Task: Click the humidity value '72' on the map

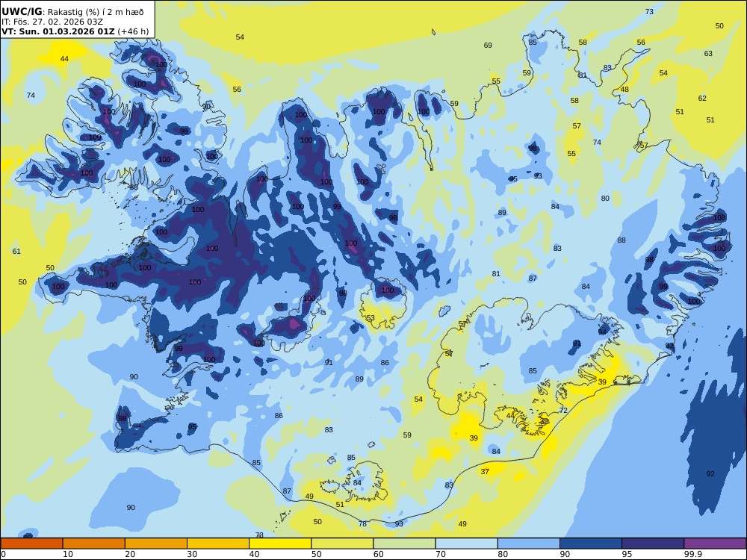Action: tap(563, 410)
